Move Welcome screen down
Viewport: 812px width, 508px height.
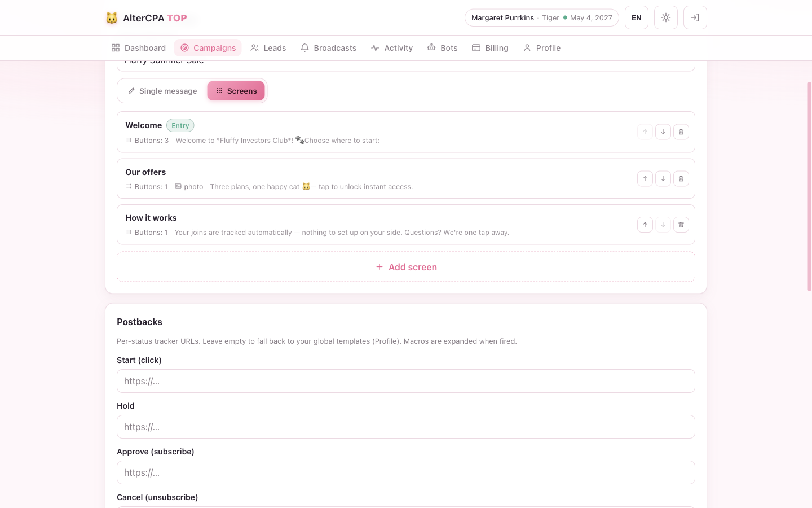[663, 132]
